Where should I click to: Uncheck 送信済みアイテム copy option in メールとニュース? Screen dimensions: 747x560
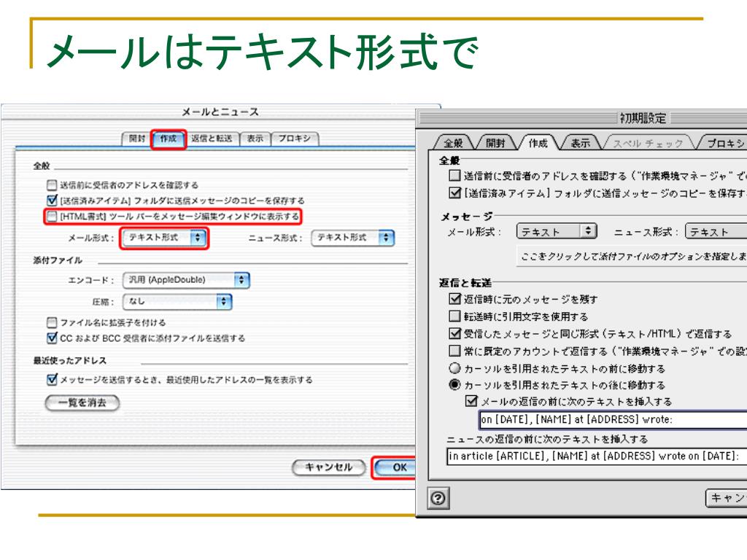click(x=52, y=201)
